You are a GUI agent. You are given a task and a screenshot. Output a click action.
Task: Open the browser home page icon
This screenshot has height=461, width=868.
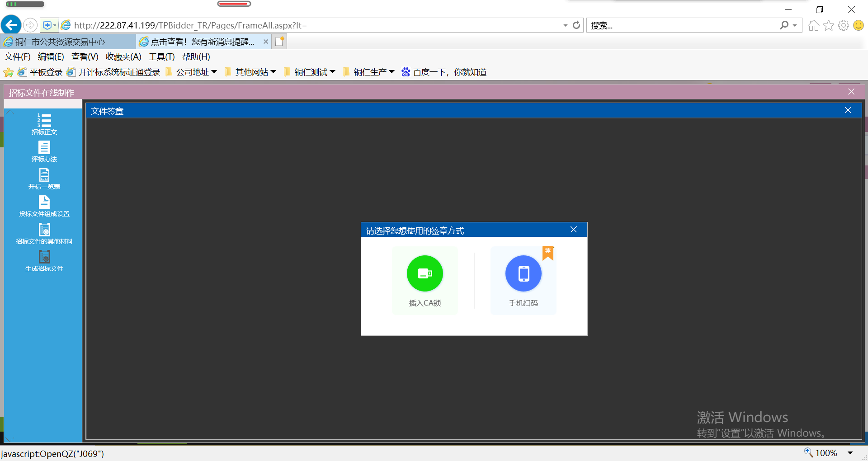click(x=813, y=26)
